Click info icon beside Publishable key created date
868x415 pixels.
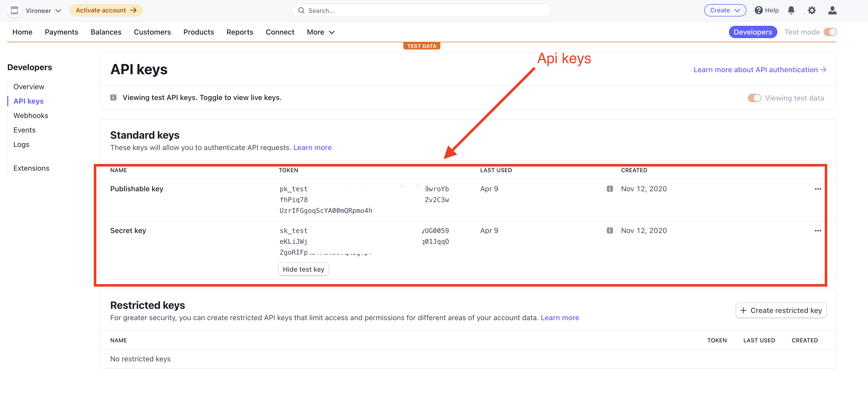(610, 189)
